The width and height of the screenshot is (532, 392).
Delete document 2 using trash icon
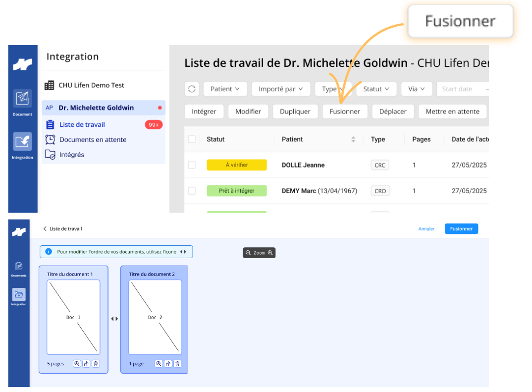coord(177,363)
